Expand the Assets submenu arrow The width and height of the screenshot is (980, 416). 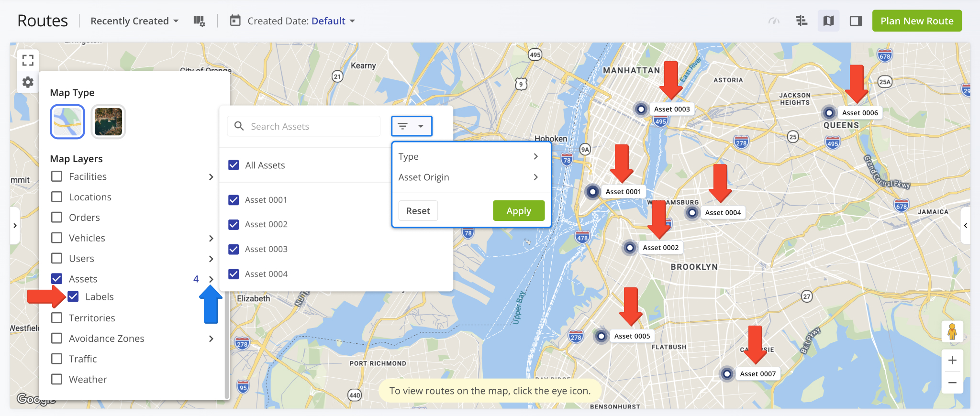(211, 279)
